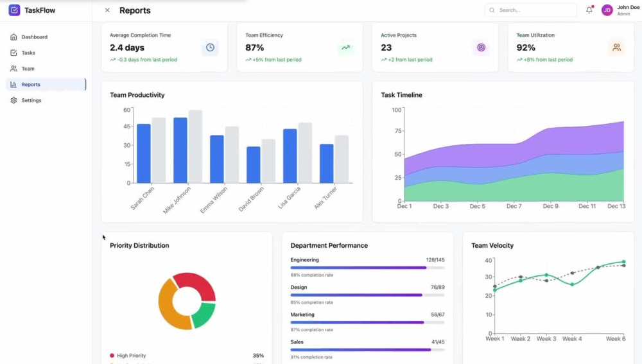
Task: Click the Week 4 green velocity point
Action: click(573, 284)
